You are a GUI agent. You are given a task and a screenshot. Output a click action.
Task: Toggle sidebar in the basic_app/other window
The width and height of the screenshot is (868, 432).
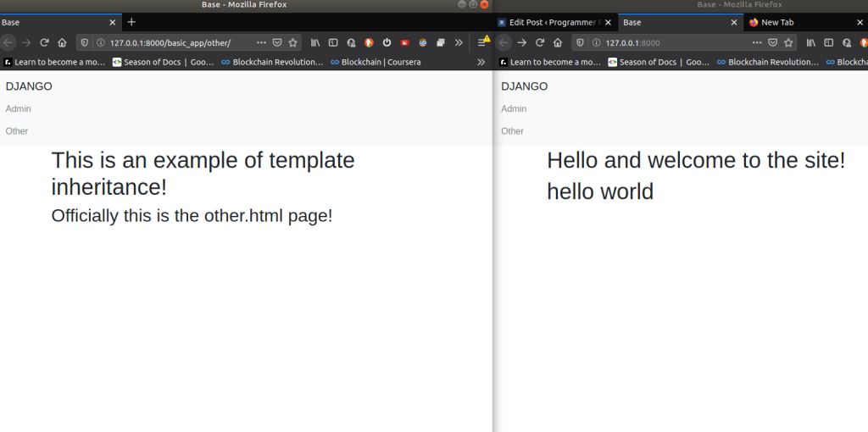(333, 42)
